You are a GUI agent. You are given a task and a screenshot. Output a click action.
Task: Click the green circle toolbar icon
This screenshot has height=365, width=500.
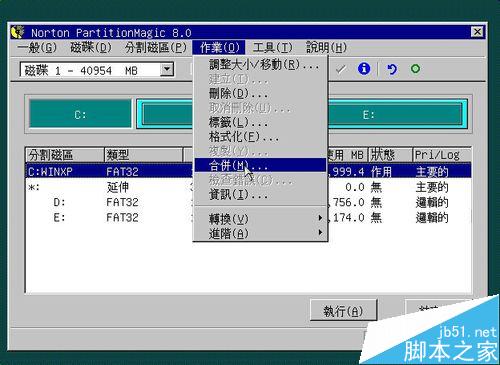415,69
